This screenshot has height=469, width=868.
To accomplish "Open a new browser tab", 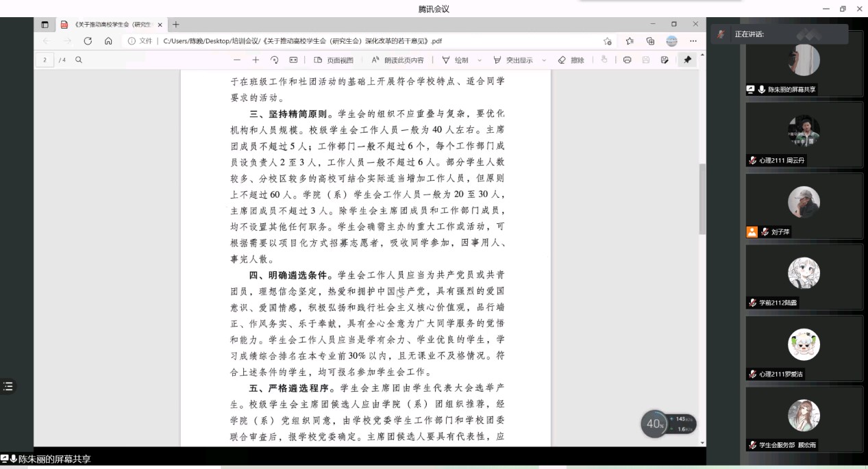I will [176, 25].
